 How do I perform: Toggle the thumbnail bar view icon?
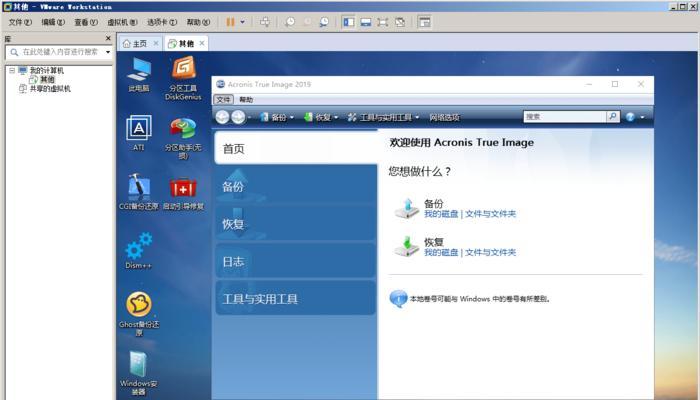366,22
